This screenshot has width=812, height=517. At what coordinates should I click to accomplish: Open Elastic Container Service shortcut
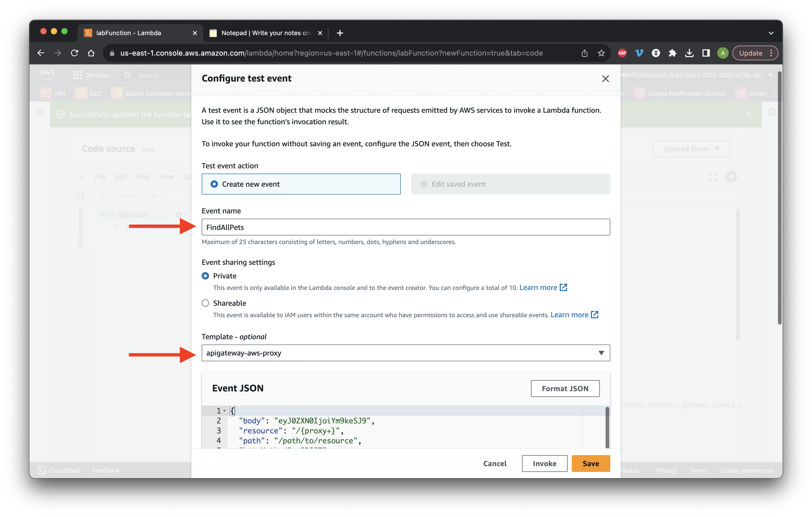tap(151, 94)
